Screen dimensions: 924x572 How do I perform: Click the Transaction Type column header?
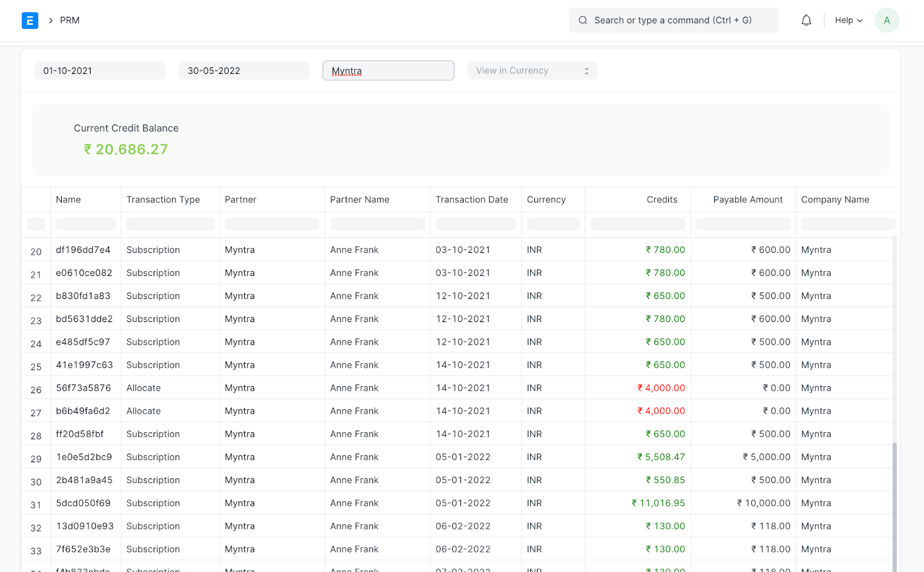(163, 200)
